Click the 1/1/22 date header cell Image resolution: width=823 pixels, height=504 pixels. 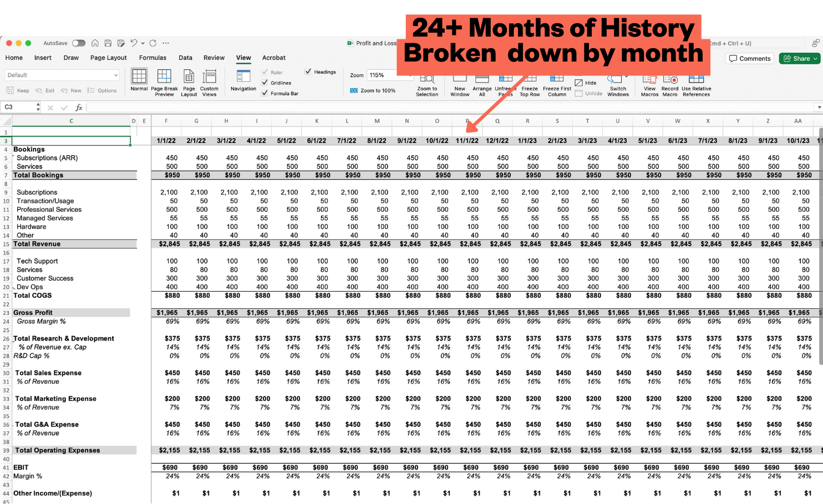pos(166,141)
